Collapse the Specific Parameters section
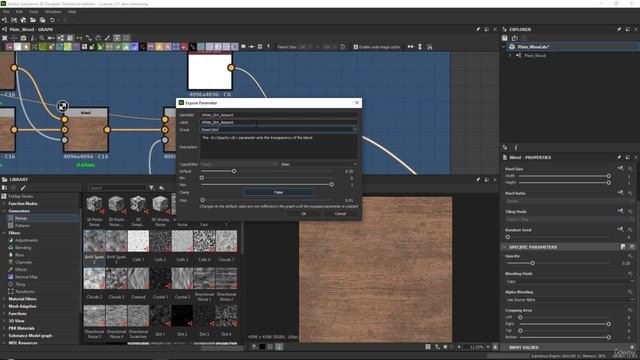This screenshot has width=640, height=360. point(505,247)
